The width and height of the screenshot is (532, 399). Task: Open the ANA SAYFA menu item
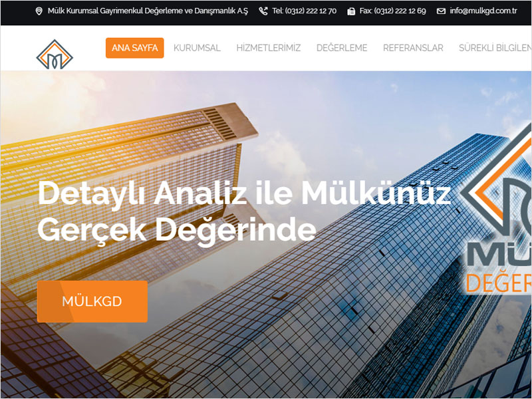[135, 48]
